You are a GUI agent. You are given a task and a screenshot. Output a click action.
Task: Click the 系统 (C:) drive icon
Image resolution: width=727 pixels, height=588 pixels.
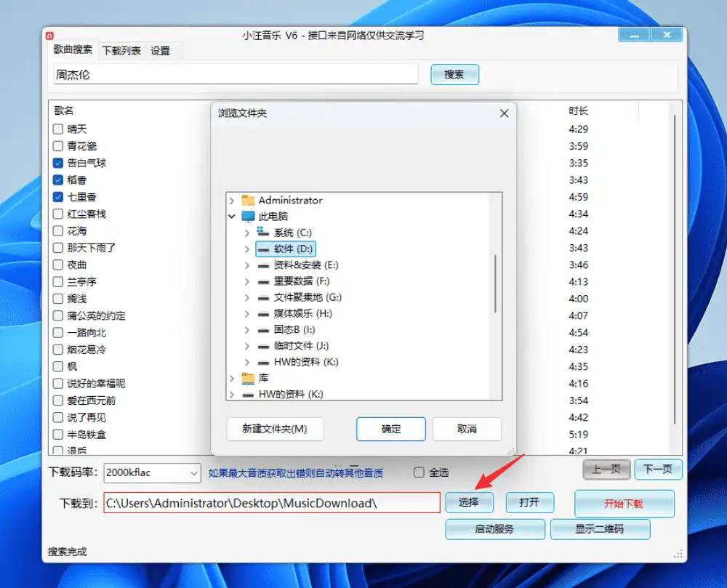[263, 232]
